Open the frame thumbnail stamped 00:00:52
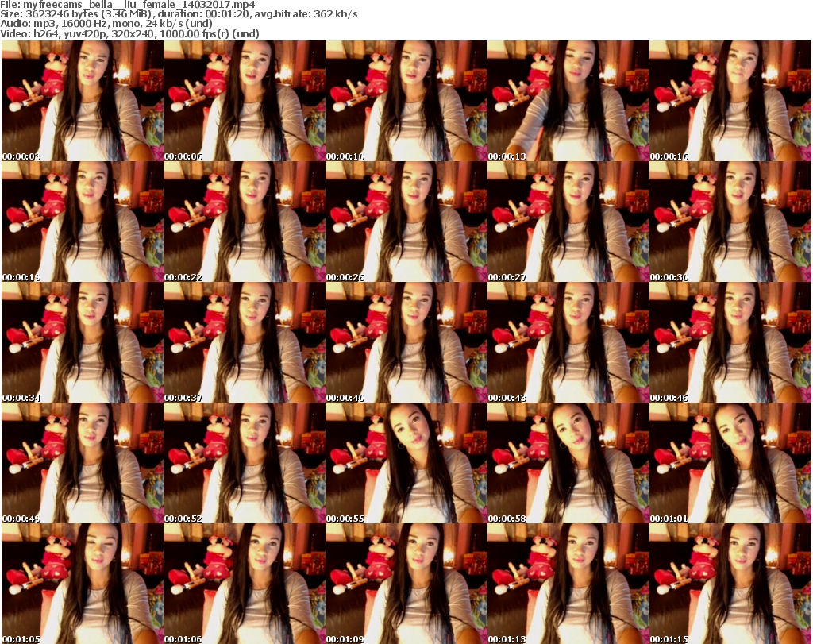 pyautogui.click(x=245, y=463)
